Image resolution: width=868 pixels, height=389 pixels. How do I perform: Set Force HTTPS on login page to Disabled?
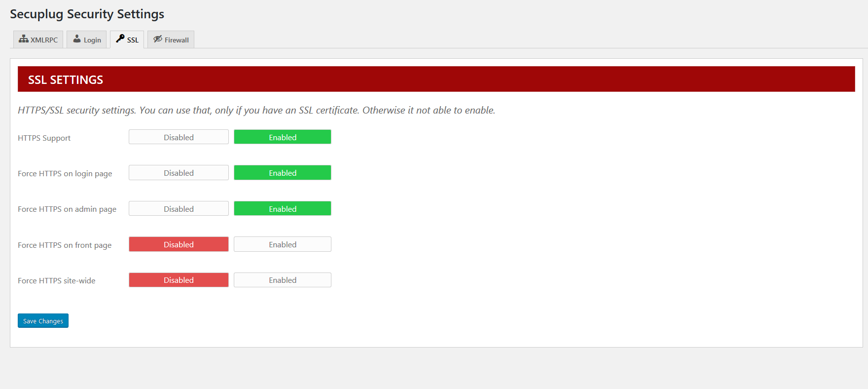point(179,173)
